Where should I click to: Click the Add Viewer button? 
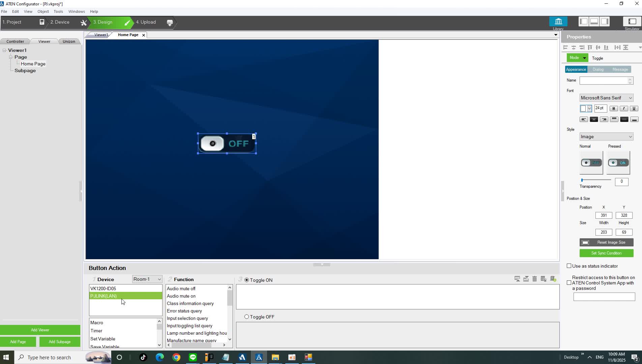40,330
